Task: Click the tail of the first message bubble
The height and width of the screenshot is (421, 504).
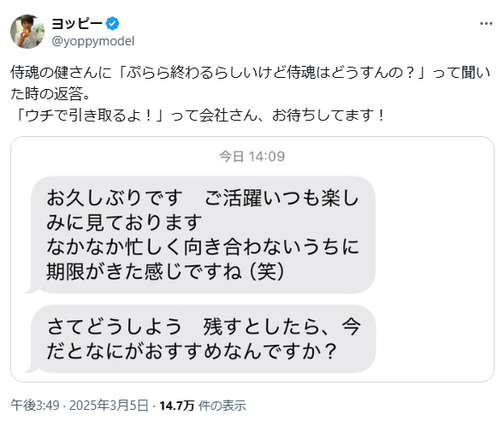Action: point(31,289)
